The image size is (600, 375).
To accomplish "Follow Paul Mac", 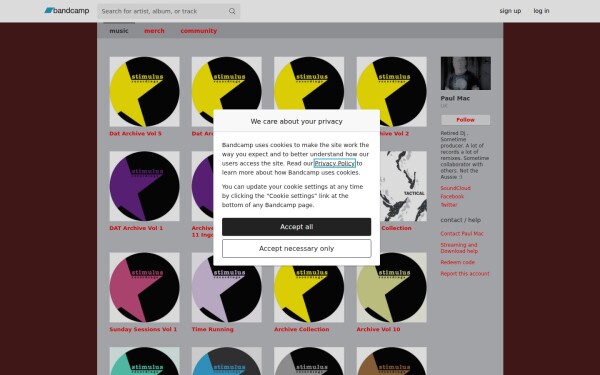I will pos(465,120).
